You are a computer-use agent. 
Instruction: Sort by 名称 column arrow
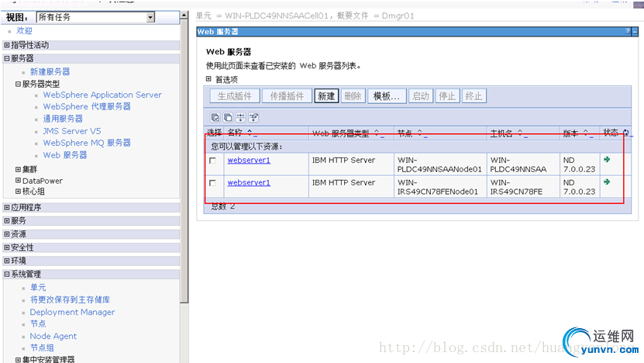point(250,133)
